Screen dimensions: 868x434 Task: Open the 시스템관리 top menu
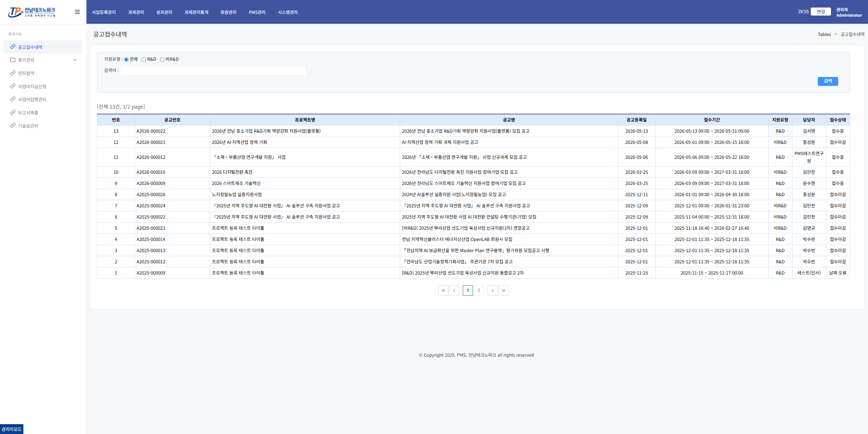(288, 12)
